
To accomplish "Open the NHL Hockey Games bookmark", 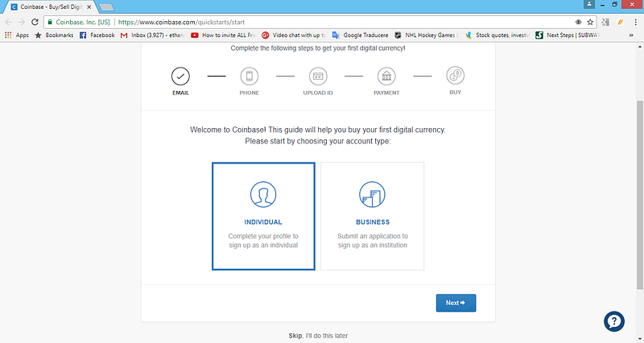I will (x=427, y=35).
